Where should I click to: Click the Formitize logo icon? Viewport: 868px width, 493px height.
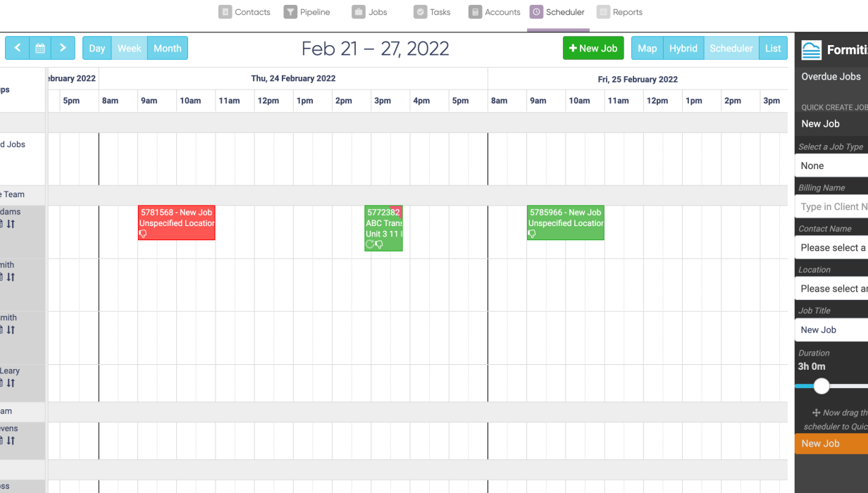(812, 50)
